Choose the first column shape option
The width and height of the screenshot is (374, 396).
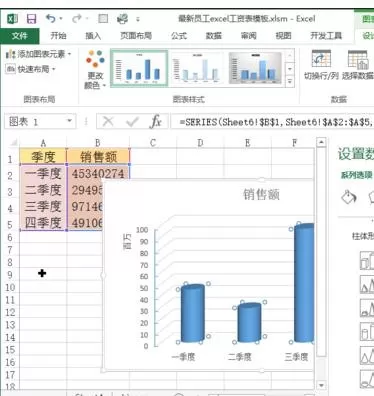[x=367, y=261]
